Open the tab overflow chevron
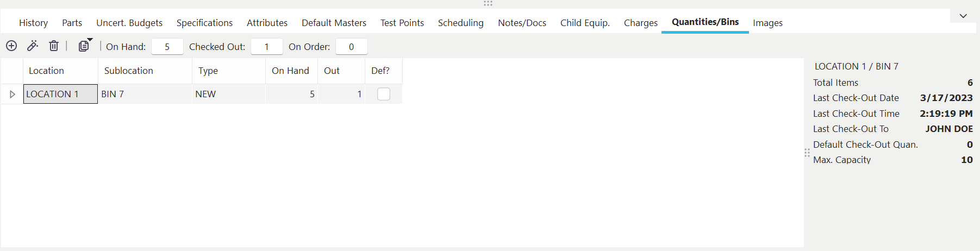This screenshot has height=251, width=980. click(963, 16)
